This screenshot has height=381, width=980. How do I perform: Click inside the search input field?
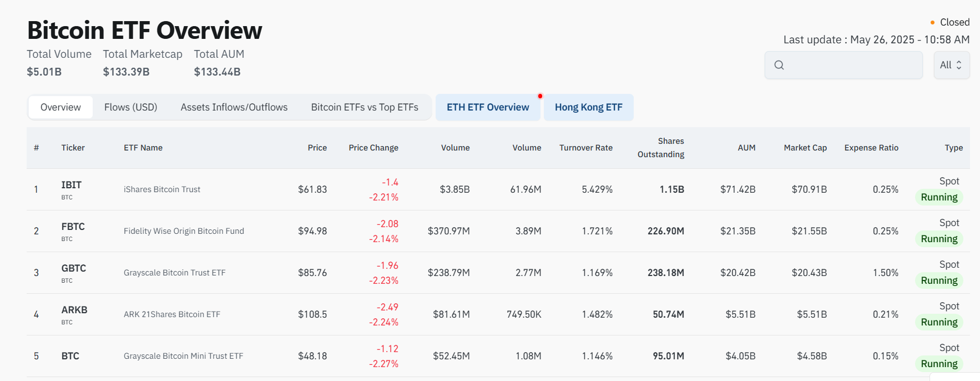(852, 65)
